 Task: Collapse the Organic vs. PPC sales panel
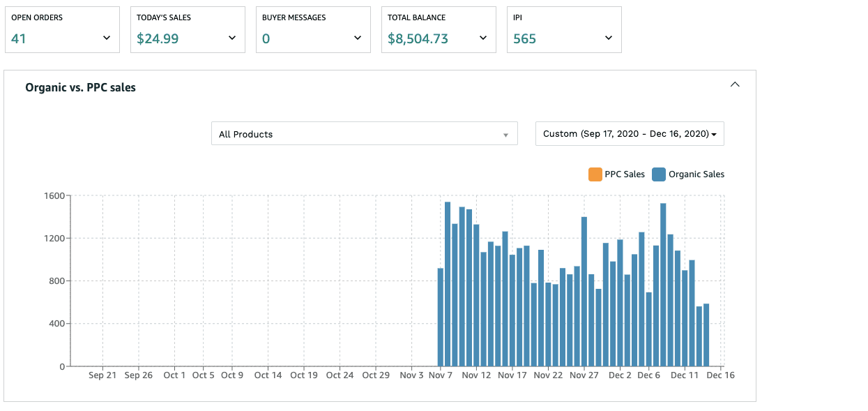pyautogui.click(x=734, y=84)
